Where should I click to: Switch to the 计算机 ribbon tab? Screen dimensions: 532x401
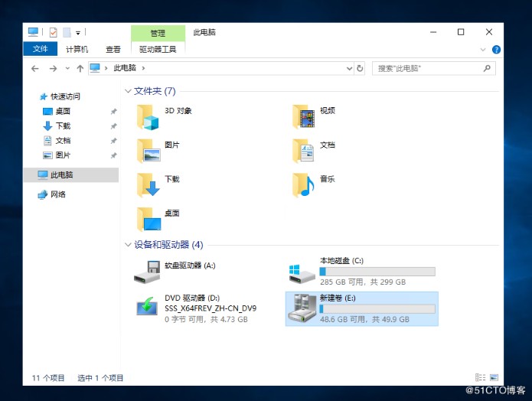click(77, 50)
